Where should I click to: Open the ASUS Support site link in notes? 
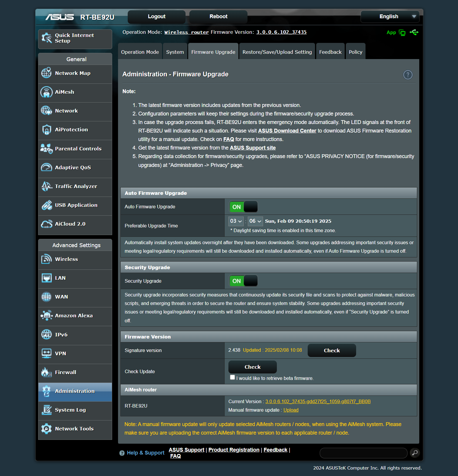[253, 148]
